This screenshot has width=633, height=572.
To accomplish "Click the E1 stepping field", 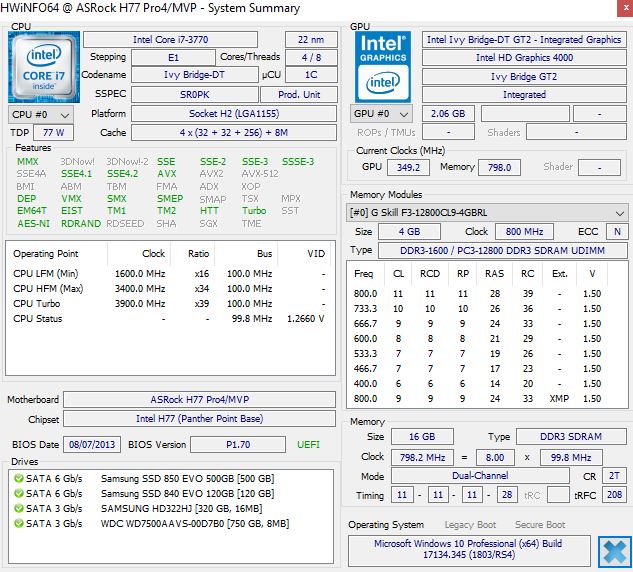I will click(x=173, y=57).
